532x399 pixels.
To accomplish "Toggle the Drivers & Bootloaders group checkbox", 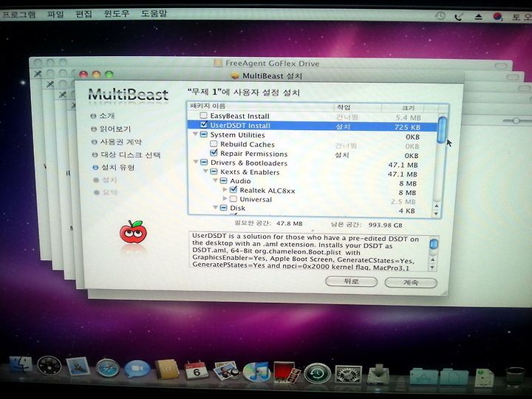I will 204,162.
